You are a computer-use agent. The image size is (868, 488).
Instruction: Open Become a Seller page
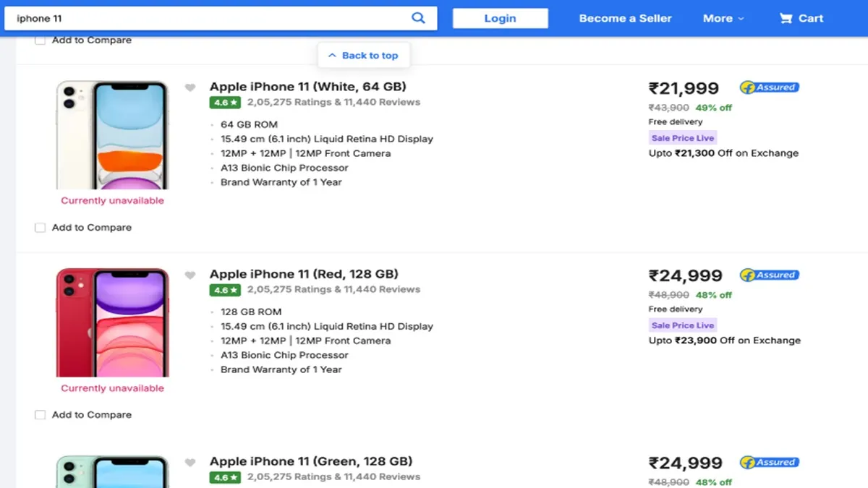pyautogui.click(x=625, y=19)
